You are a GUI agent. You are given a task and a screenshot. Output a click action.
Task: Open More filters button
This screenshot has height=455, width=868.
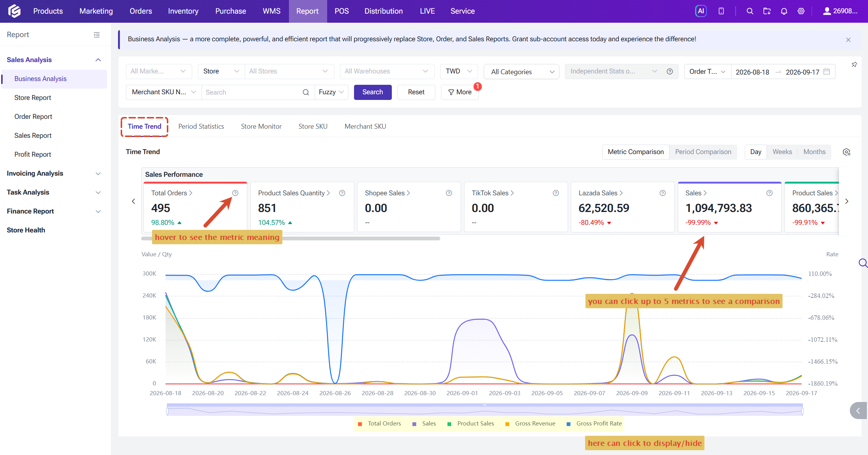pos(460,92)
